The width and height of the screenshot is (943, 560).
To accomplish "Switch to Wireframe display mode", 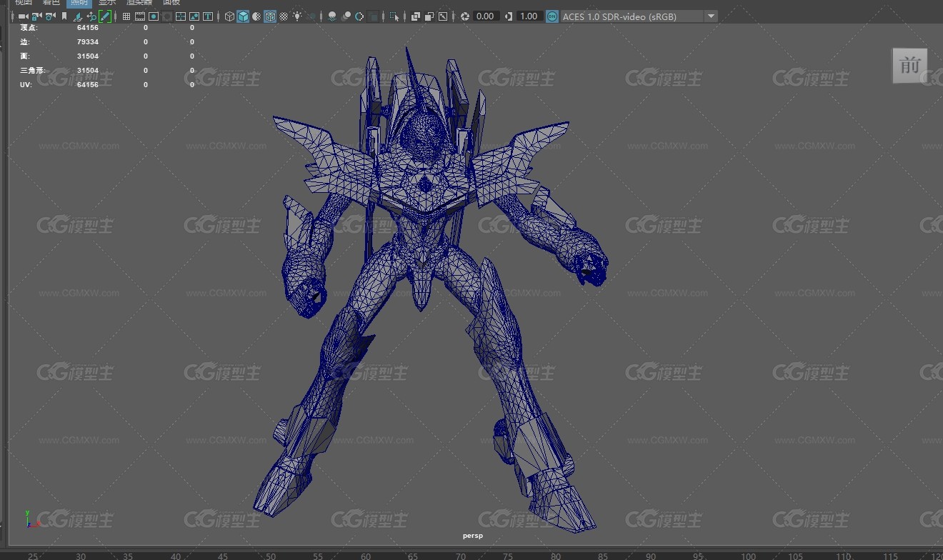I will (229, 16).
